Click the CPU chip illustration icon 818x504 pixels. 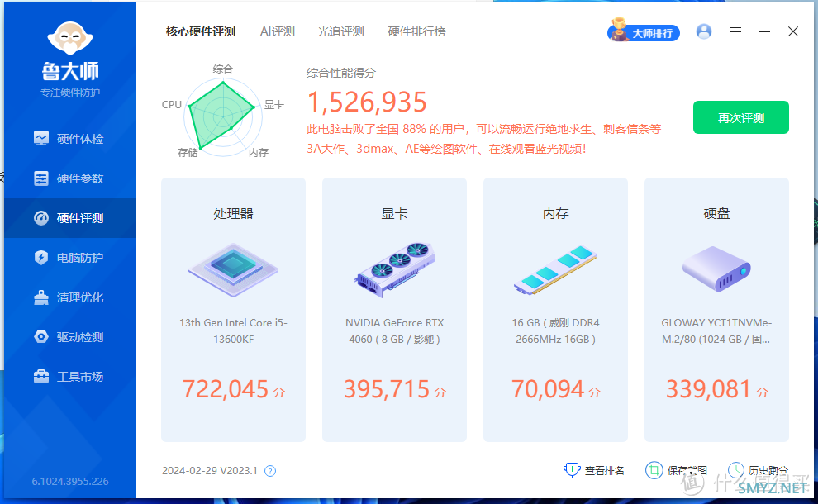pos(233,269)
